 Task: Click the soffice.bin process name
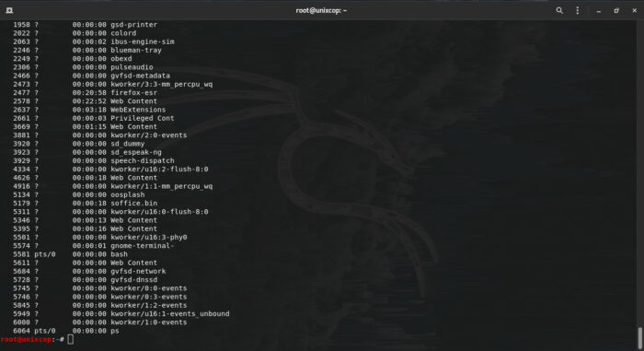(134, 204)
